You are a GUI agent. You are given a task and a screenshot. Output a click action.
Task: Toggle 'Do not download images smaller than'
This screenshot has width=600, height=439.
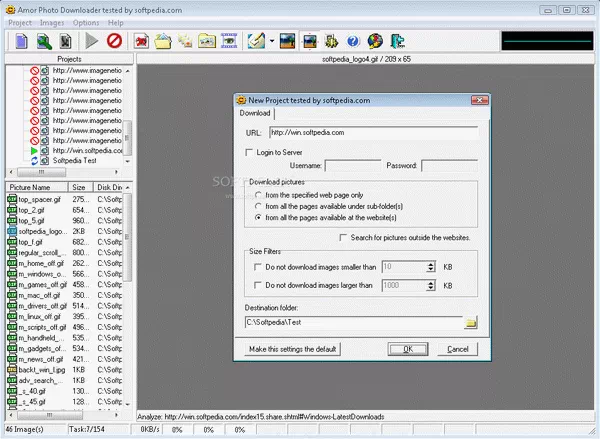[x=258, y=267]
